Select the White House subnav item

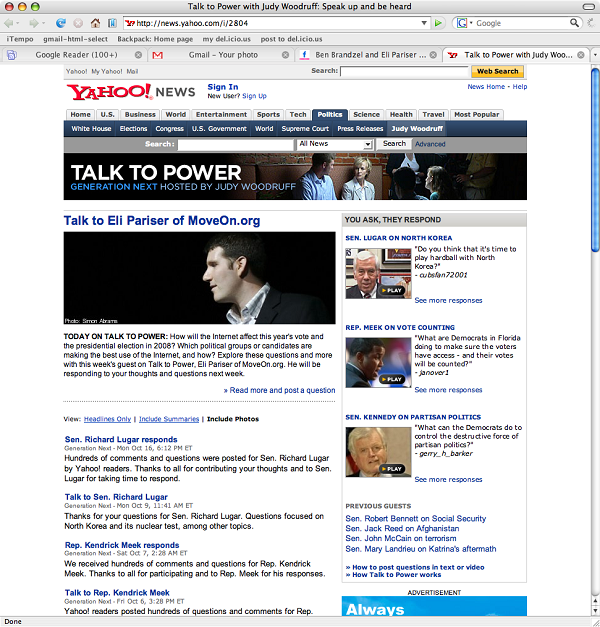pos(91,129)
